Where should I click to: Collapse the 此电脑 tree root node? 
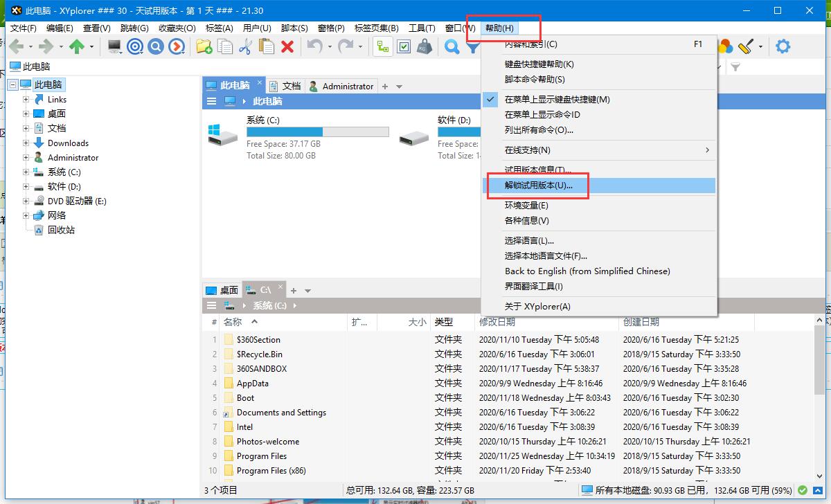click(12, 84)
